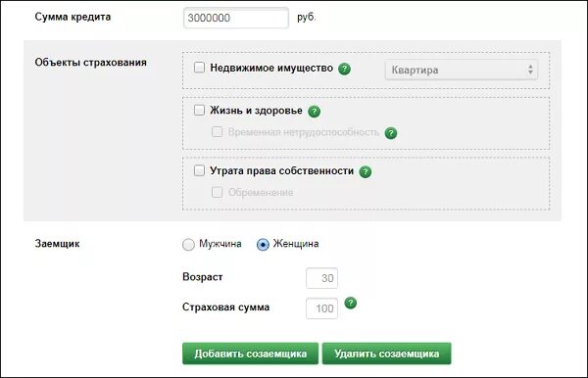Viewport: 588px width, 378px height.
Task: Open help icon for Недвижимое имущество
Action: (x=344, y=69)
